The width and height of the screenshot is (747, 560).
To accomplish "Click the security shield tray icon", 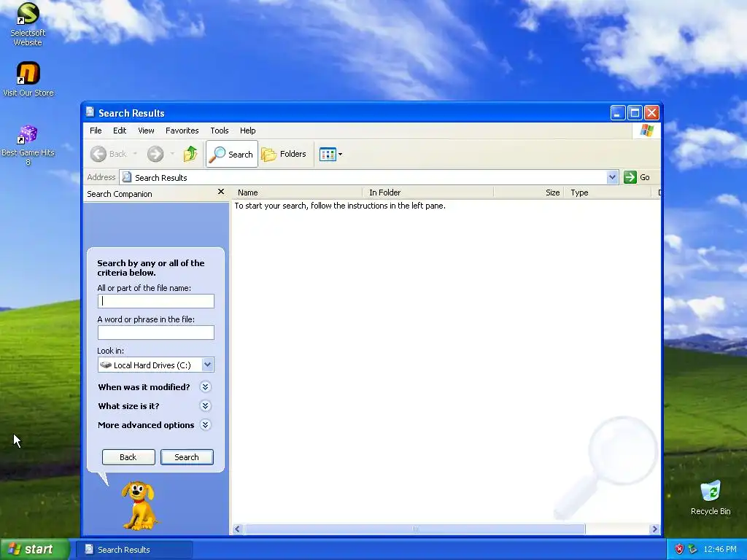I will point(679,549).
